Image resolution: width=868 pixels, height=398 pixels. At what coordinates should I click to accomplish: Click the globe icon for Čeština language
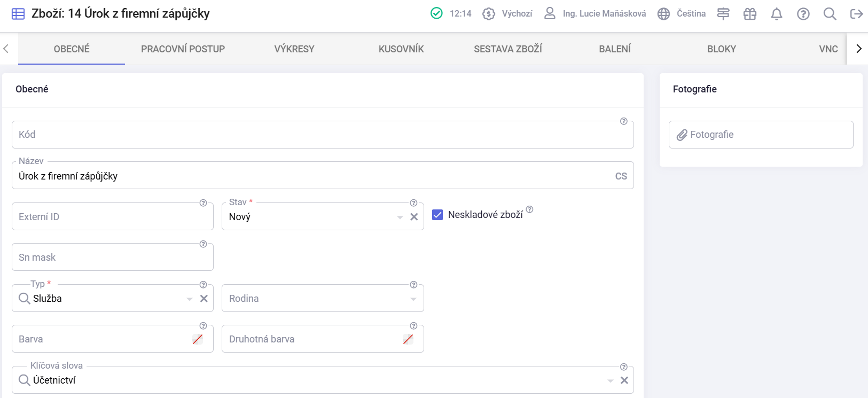click(663, 14)
